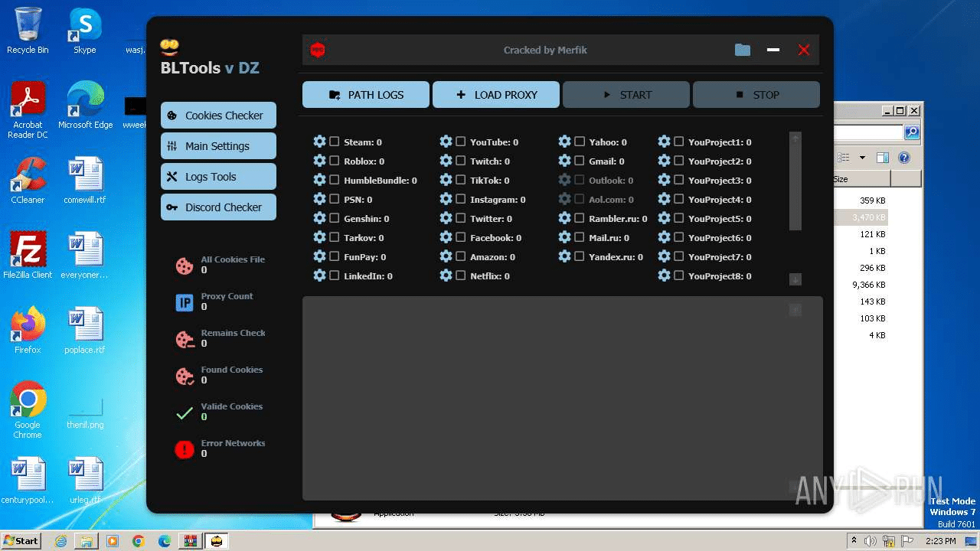The width and height of the screenshot is (980, 551).
Task: Open Steam settings gear
Action: 319,142
